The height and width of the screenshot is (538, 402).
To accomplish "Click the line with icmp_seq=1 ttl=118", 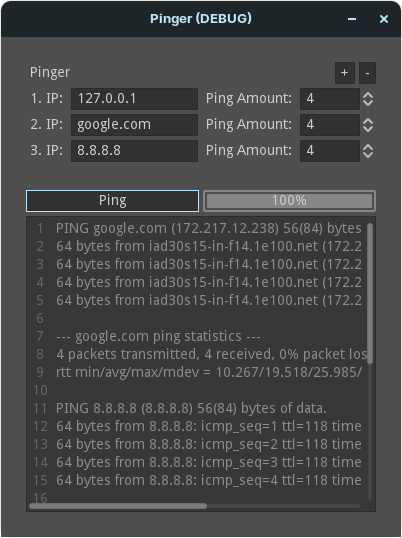I will (209, 426).
